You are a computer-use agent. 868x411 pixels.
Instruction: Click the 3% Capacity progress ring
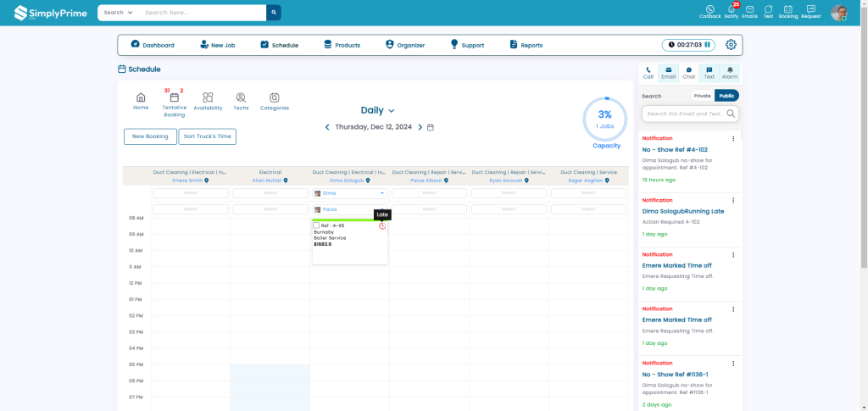(604, 119)
